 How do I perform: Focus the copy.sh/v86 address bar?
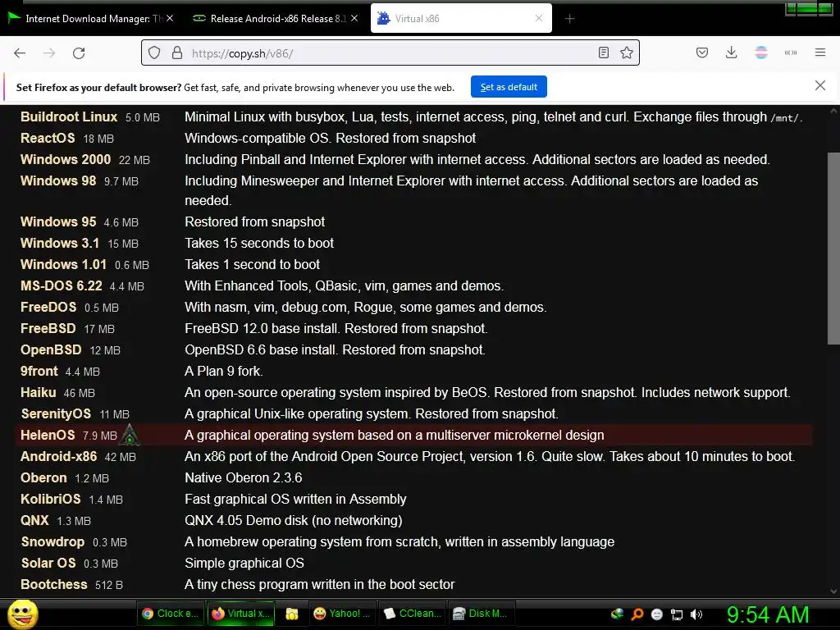pos(391,53)
